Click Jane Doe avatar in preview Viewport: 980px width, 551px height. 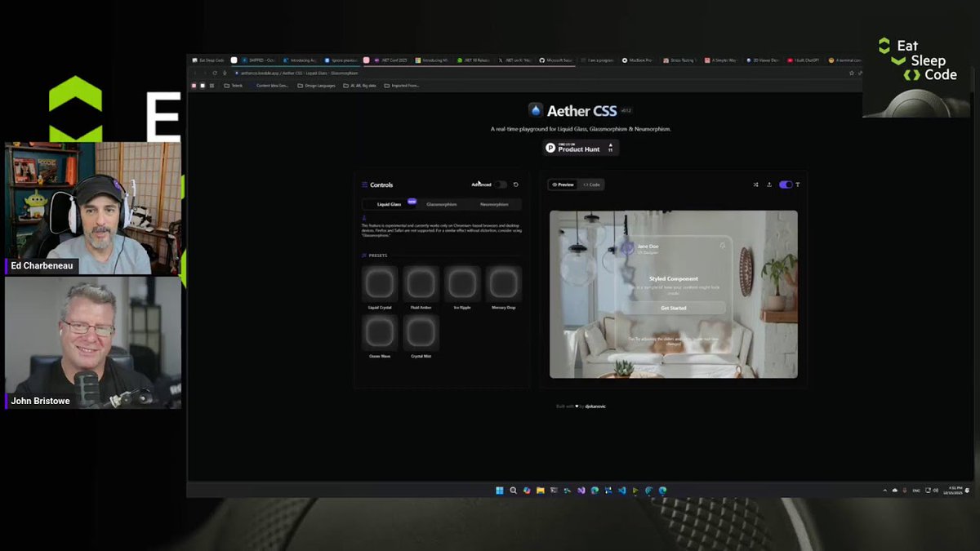coord(627,247)
